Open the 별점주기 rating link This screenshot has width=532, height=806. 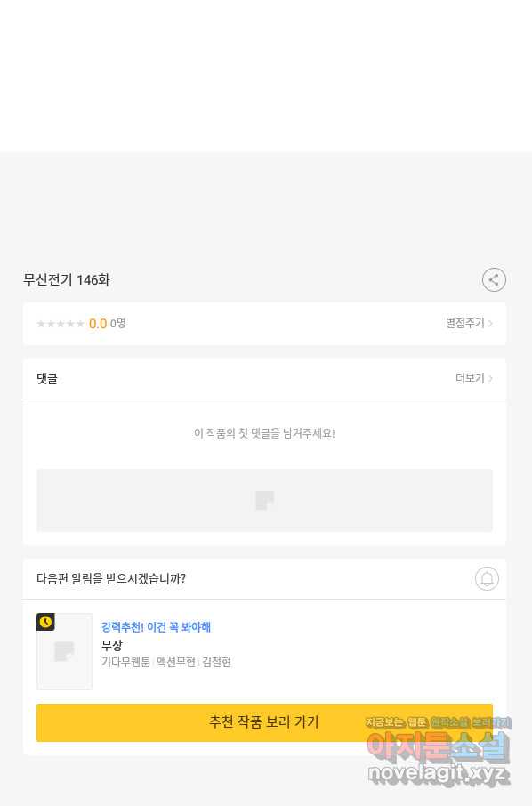point(469,323)
